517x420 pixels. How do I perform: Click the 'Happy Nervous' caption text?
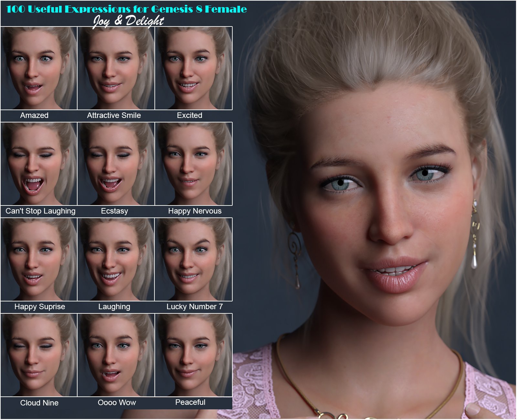point(195,211)
